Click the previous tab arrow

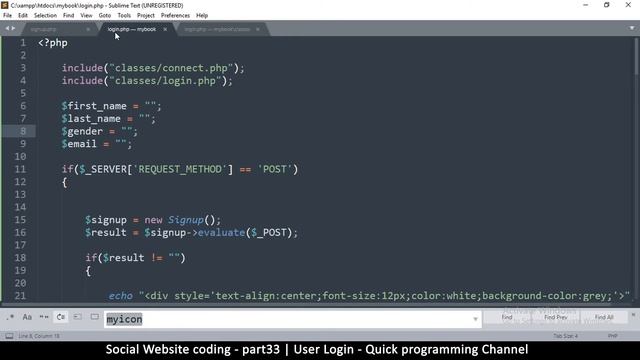point(7,28)
